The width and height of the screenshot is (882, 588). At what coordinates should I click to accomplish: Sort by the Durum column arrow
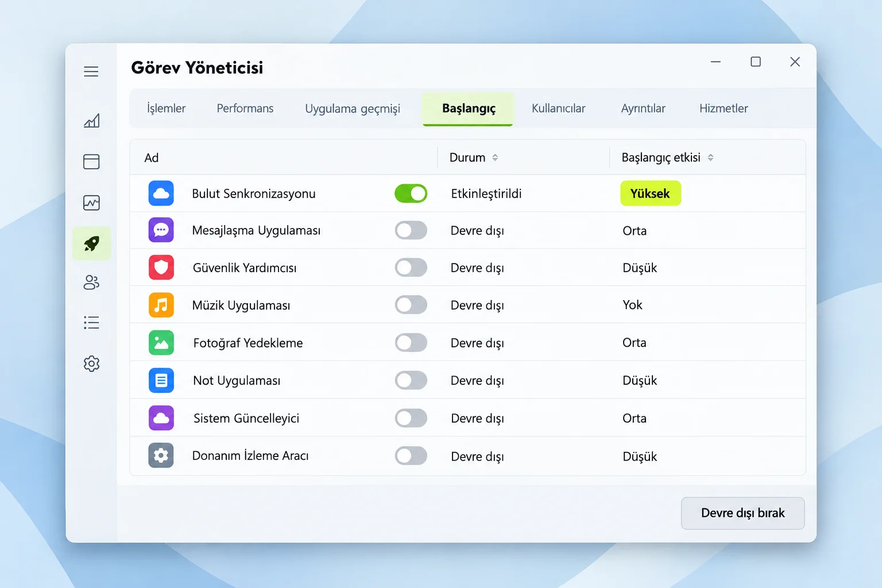pos(495,157)
